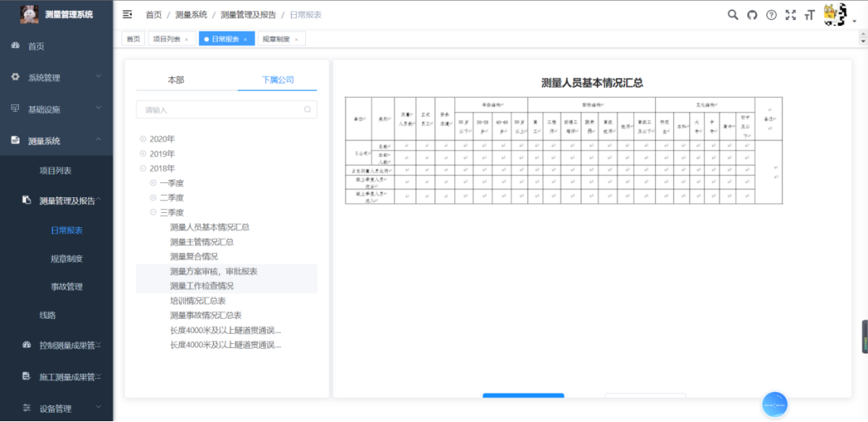This screenshot has width=868, height=422.
Task: Select 测量方案审核，审批报表 in the tree
Action: click(x=214, y=271)
